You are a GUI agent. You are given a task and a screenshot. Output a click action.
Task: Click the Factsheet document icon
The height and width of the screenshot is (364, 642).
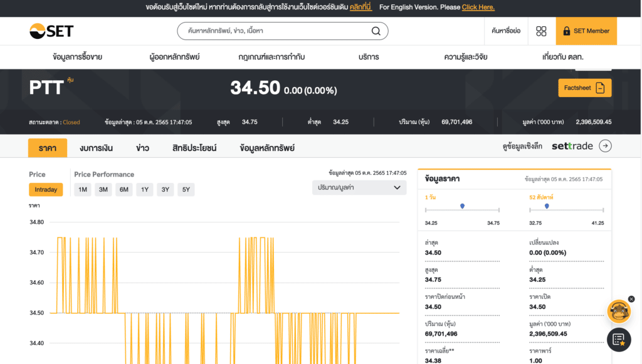point(600,88)
